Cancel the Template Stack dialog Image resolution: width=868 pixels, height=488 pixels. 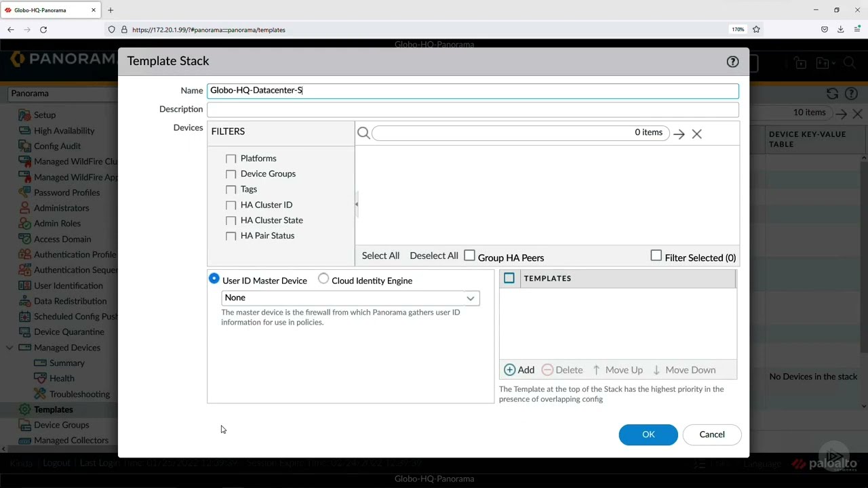point(712,434)
